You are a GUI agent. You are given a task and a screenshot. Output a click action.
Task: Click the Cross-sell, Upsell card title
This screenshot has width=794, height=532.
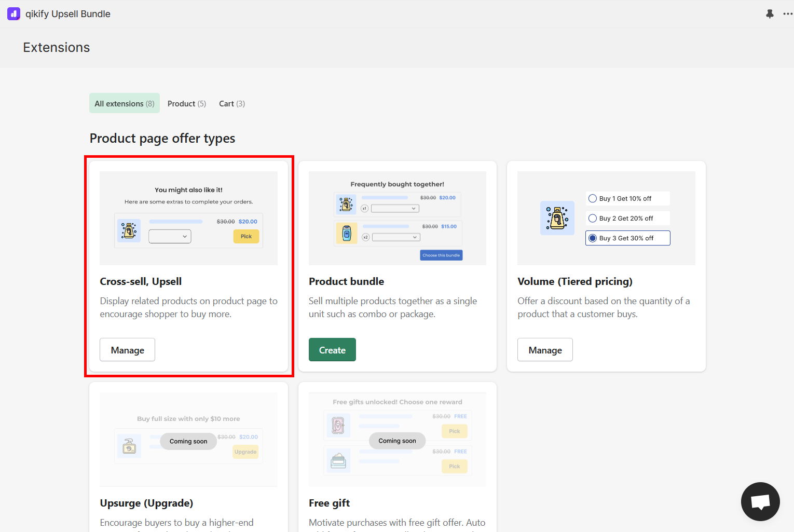click(x=141, y=281)
